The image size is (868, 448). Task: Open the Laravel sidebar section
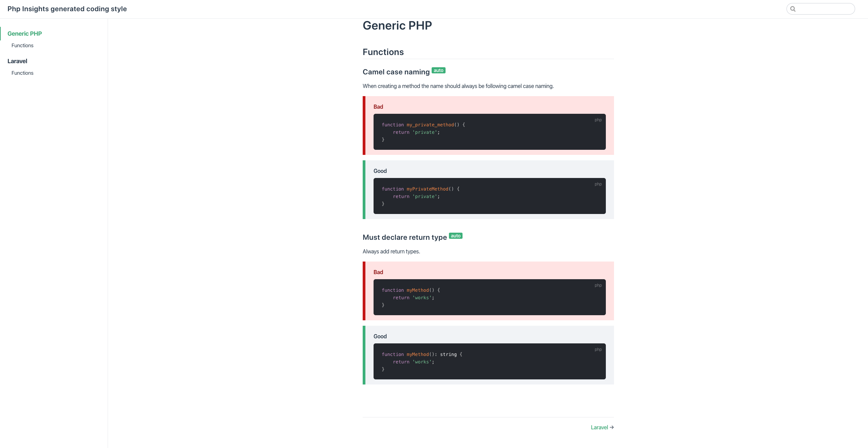click(17, 61)
